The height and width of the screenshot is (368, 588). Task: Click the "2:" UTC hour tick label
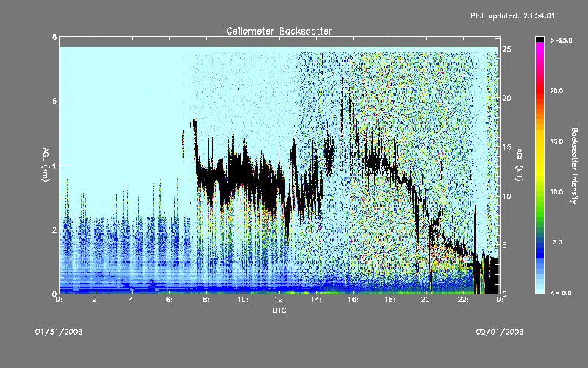(96, 300)
